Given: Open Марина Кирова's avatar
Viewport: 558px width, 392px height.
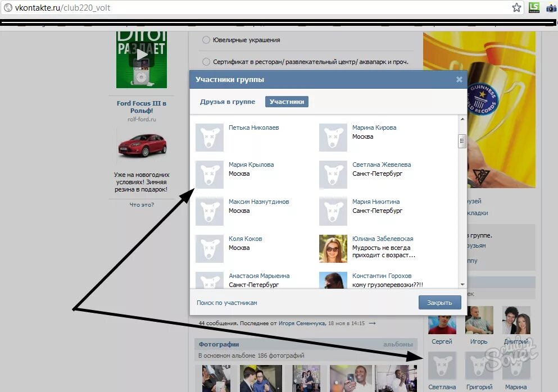Looking at the screenshot, I should click(x=333, y=137).
